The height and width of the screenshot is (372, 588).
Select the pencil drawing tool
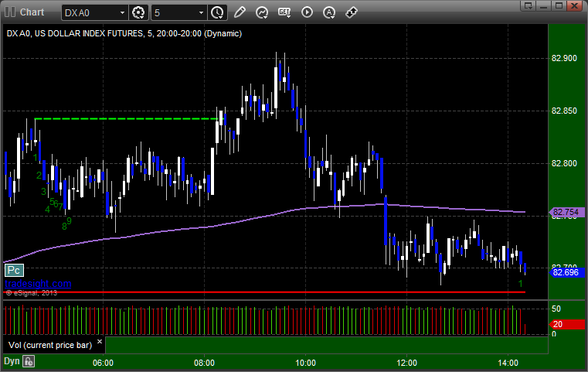pyautogui.click(x=240, y=12)
